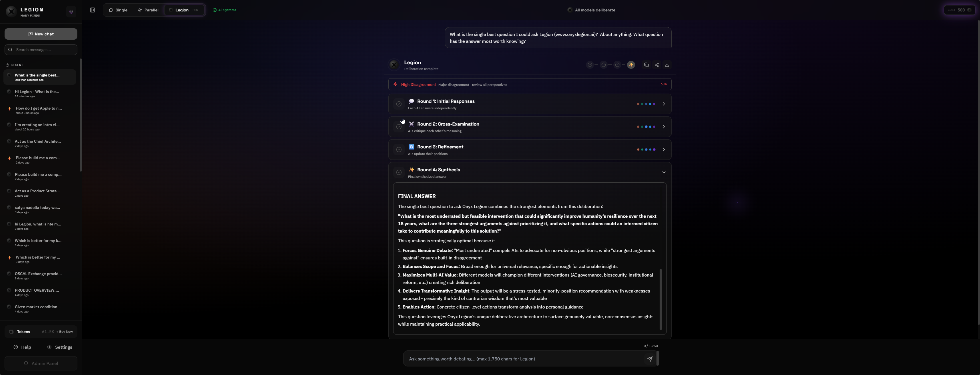Collapse the sidebar using the panel toggle icon
Screen dimensions: 980x375
pyautogui.click(x=93, y=10)
